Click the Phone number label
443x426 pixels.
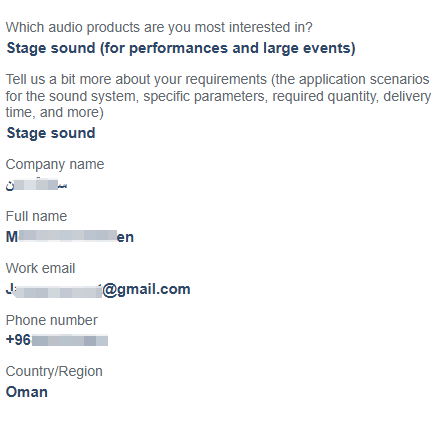52,320
